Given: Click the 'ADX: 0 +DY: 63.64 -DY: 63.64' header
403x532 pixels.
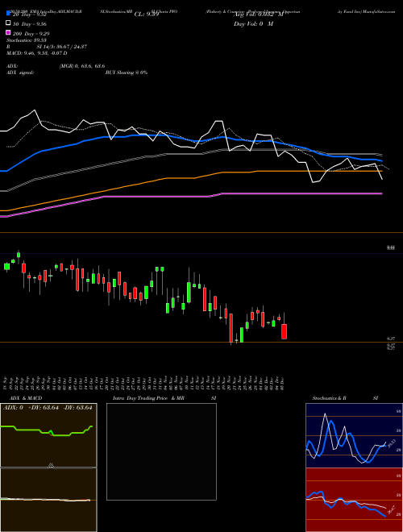Looking at the screenshot, I should coord(48,408).
